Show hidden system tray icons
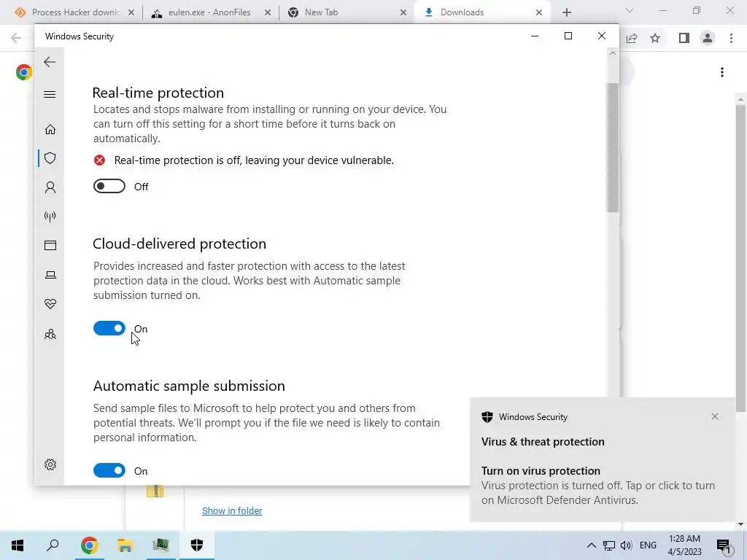The height and width of the screenshot is (560, 747). click(591, 545)
